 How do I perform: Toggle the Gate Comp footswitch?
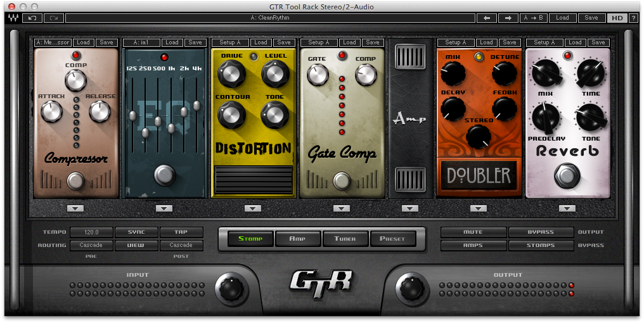click(342, 181)
